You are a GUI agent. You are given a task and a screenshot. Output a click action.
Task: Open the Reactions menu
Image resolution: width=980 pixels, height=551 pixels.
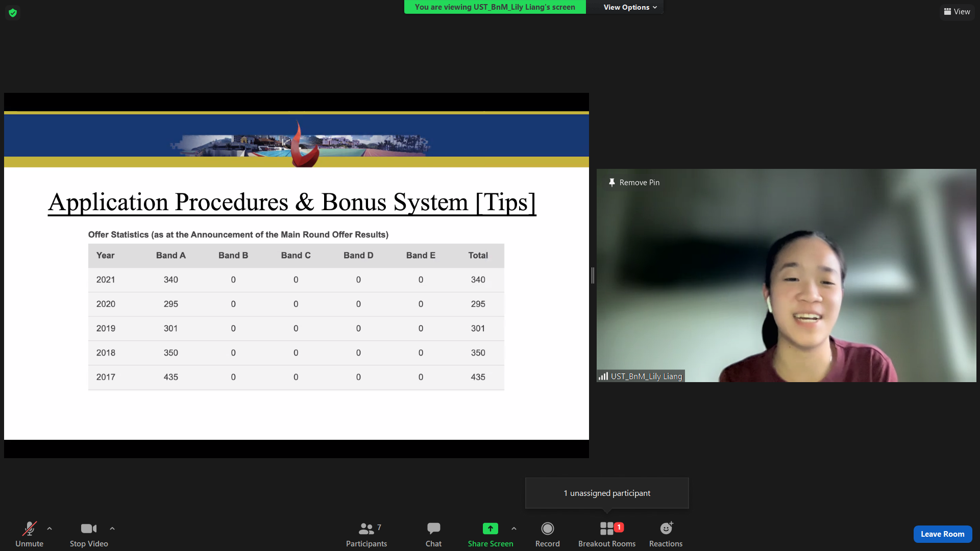tap(666, 534)
